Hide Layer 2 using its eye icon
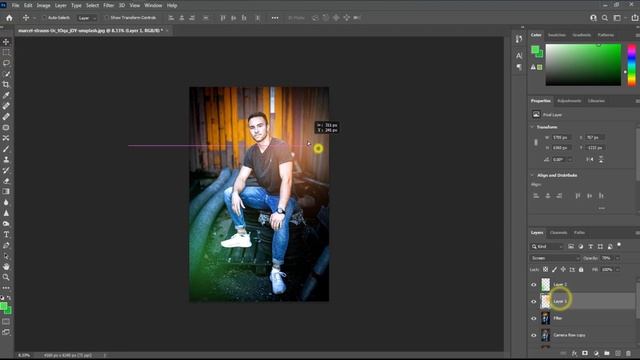The image size is (640, 360). click(x=533, y=284)
